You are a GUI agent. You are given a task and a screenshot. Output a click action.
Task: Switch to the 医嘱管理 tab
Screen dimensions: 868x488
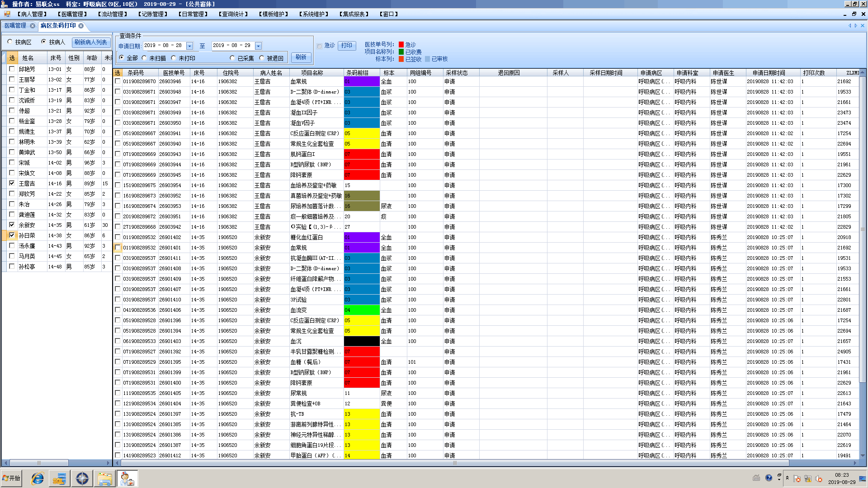15,26
